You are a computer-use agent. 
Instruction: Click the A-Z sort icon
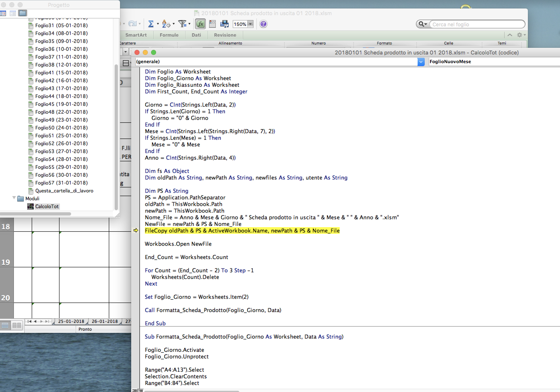tap(166, 24)
